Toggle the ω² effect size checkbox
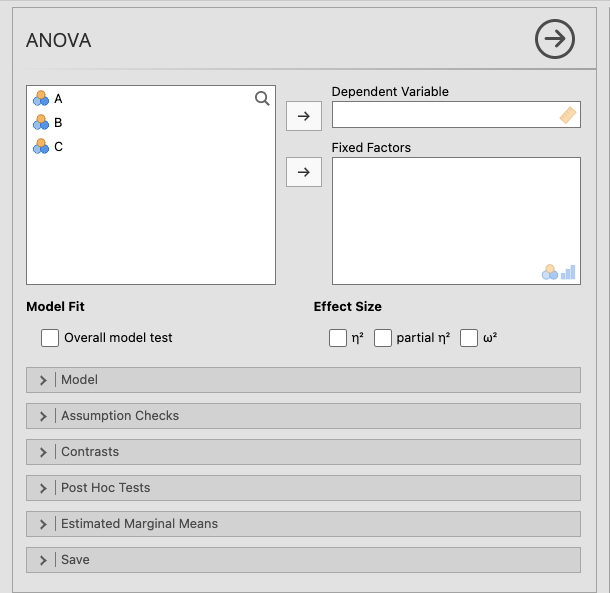The height and width of the screenshot is (593, 610). [x=469, y=338]
